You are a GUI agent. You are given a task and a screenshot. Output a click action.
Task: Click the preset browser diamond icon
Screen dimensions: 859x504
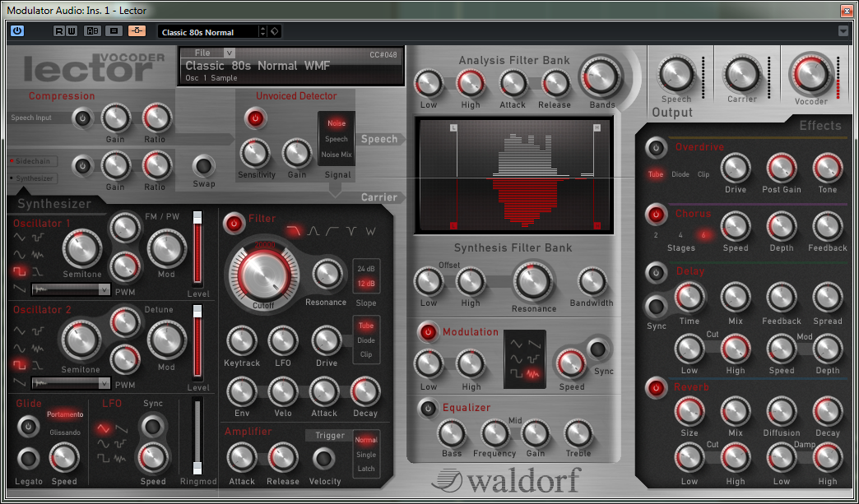point(275,31)
